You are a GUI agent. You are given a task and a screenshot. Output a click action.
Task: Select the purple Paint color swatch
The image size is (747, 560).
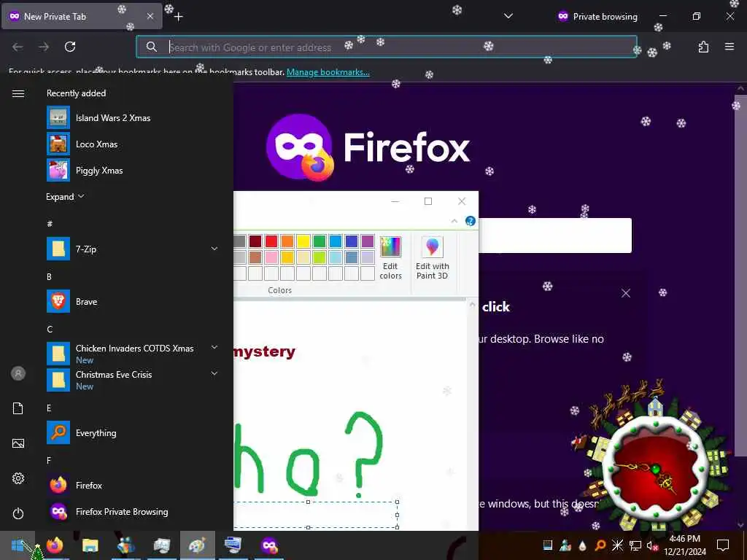click(368, 241)
